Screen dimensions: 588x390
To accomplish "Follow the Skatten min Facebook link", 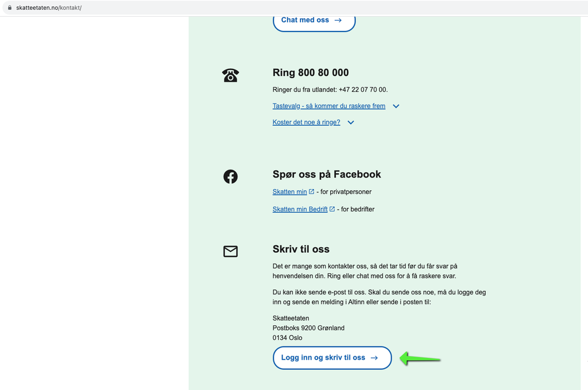I will pyautogui.click(x=289, y=192).
